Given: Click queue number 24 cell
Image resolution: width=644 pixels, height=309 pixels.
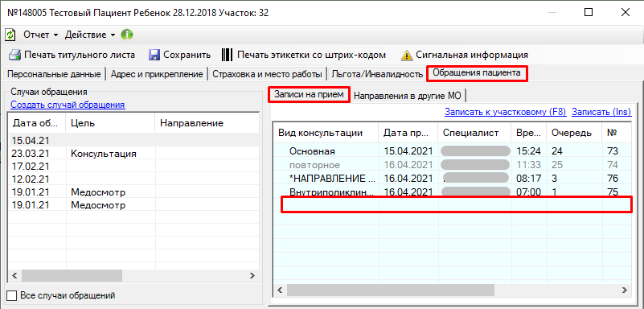Looking at the screenshot, I should tap(574, 151).
